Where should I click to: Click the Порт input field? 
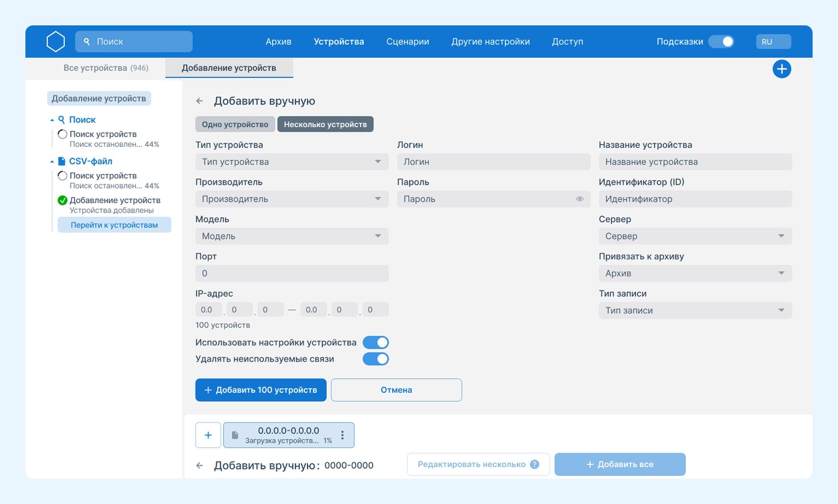click(x=292, y=273)
